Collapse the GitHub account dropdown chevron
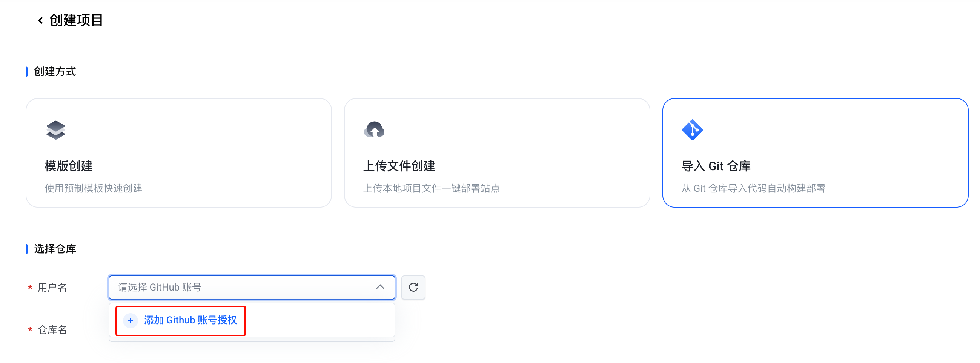 (x=380, y=287)
